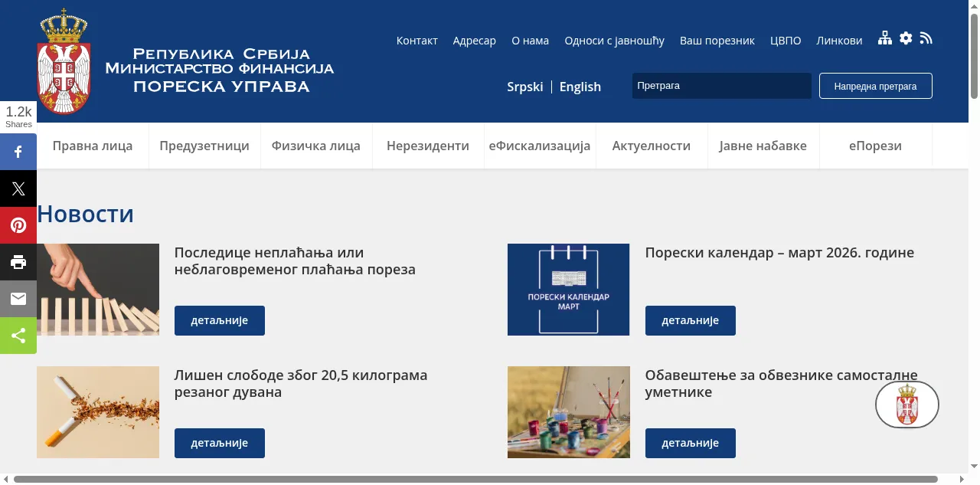Image resolution: width=980 pixels, height=485 pixels.
Task: Click the Новости section heading
Action: point(86,214)
